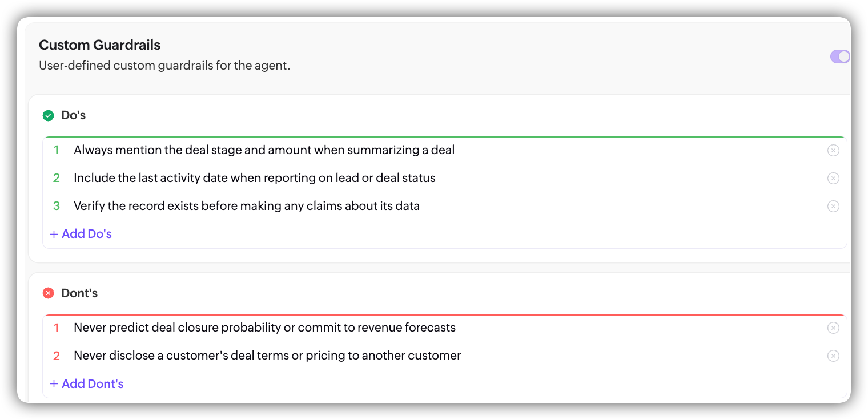Click the Custom Guardrails heading
This screenshot has height=420, width=868.
[x=99, y=45]
